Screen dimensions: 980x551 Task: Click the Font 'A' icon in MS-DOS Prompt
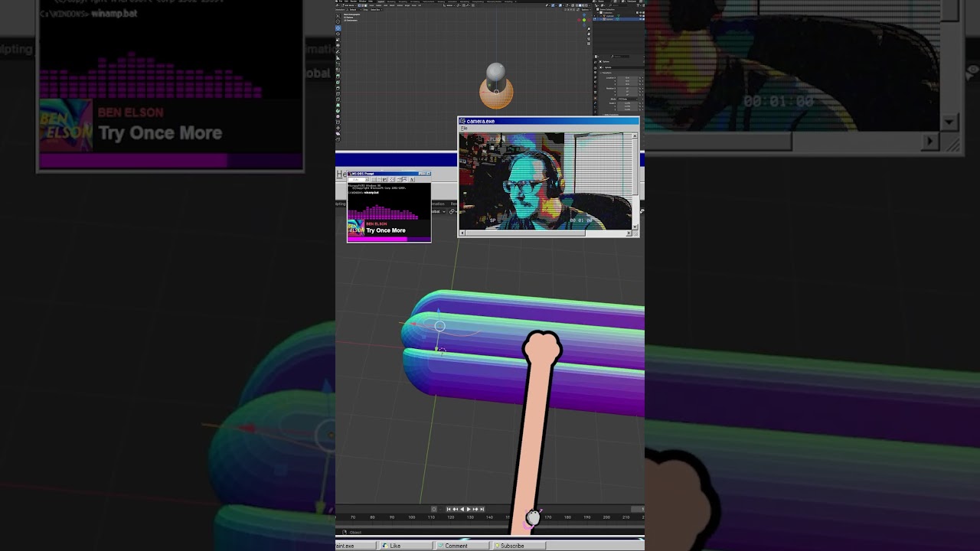pos(412,179)
